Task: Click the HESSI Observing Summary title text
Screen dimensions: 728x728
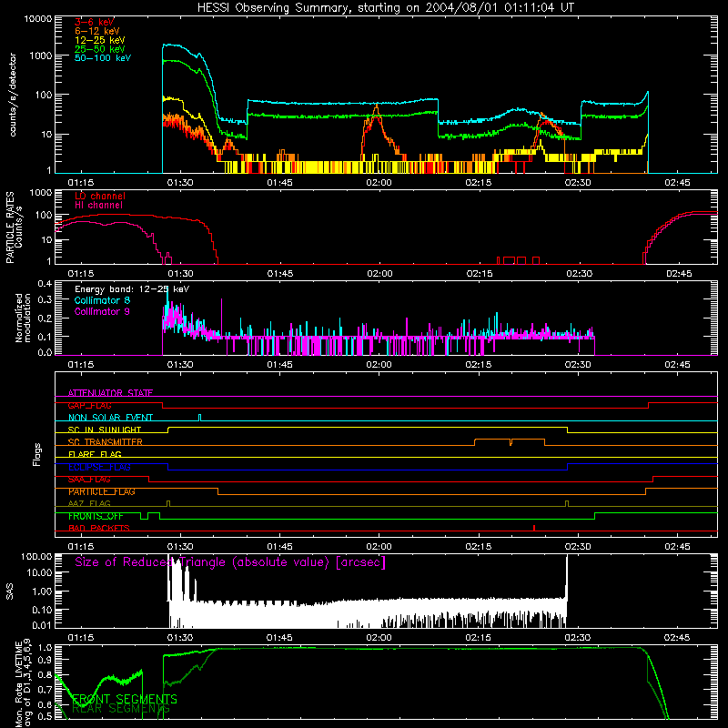Action: (385, 7)
